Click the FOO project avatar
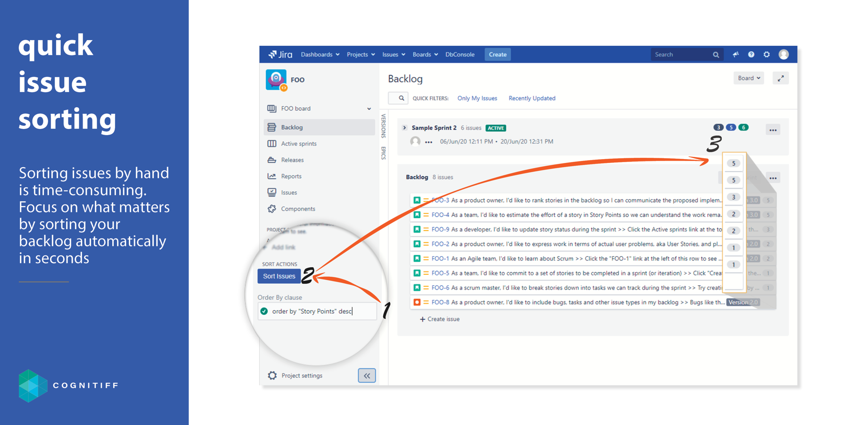The image size is (868, 425). click(x=276, y=79)
